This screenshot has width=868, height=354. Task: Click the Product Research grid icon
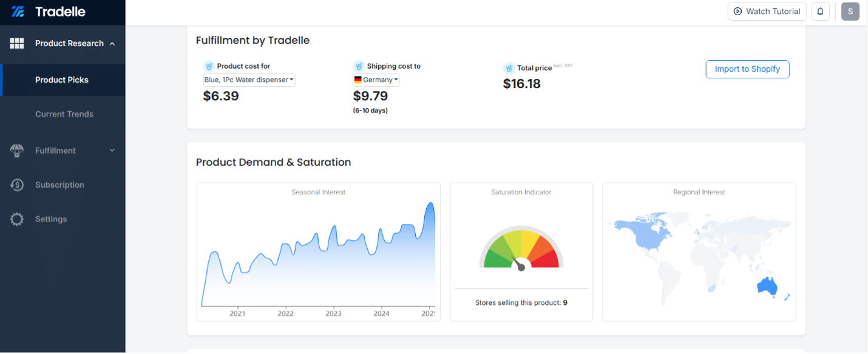(x=17, y=43)
